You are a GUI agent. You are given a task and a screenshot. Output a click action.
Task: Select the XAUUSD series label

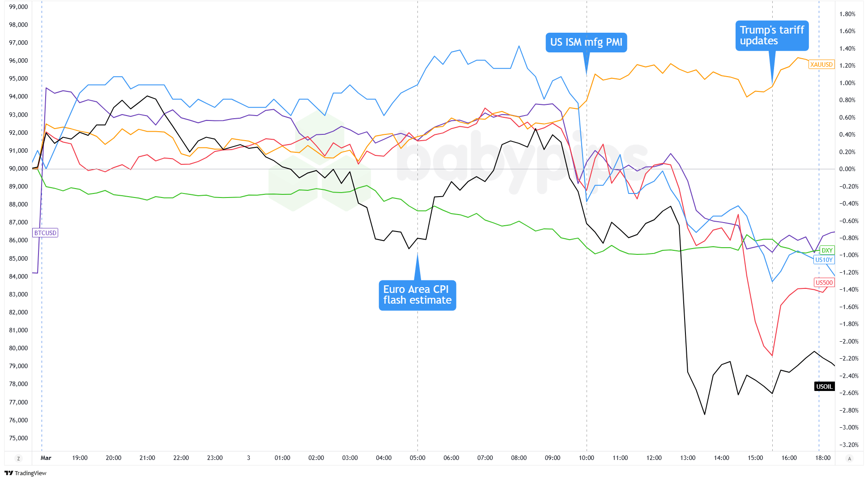(x=821, y=64)
